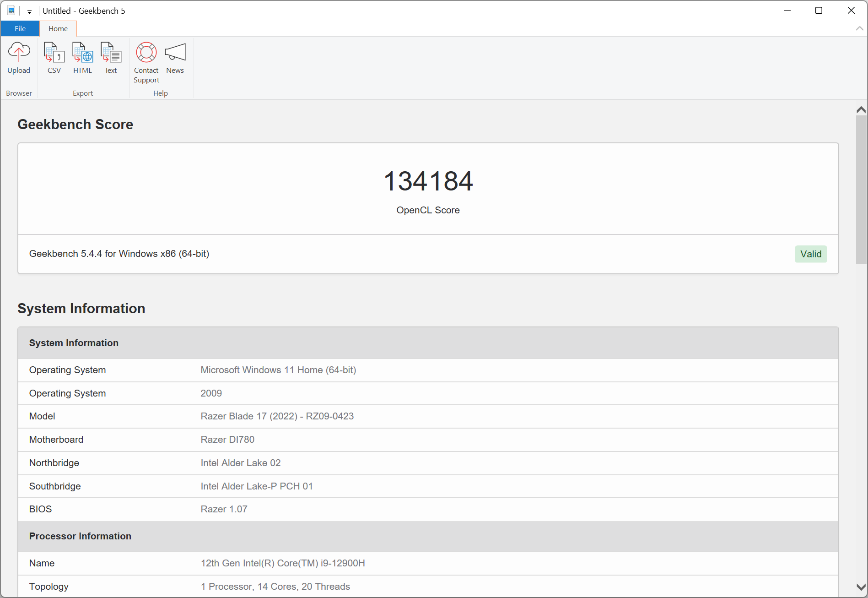Open Contact Support

point(146,63)
